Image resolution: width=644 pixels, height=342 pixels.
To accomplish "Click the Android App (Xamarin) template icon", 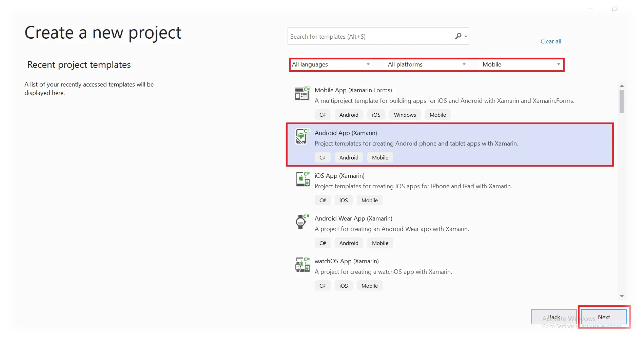I will pyautogui.click(x=302, y=137).
